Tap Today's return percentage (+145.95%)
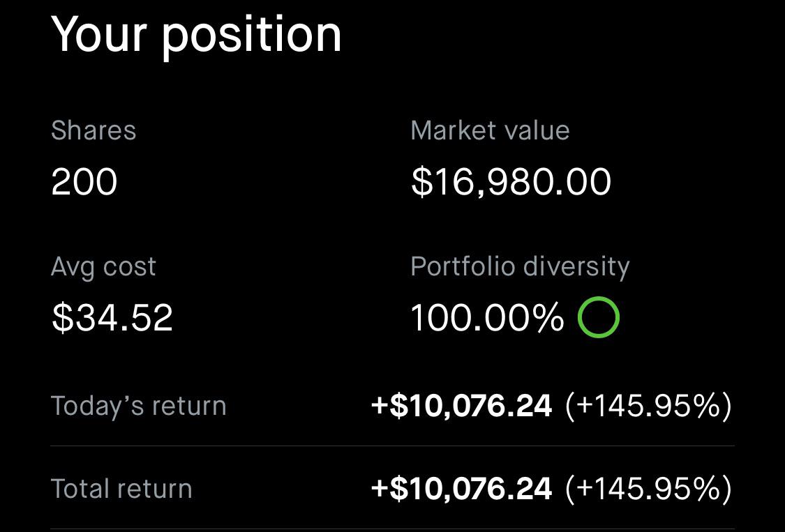Viewport: 785px width, 532px height. tap(648, 406)
